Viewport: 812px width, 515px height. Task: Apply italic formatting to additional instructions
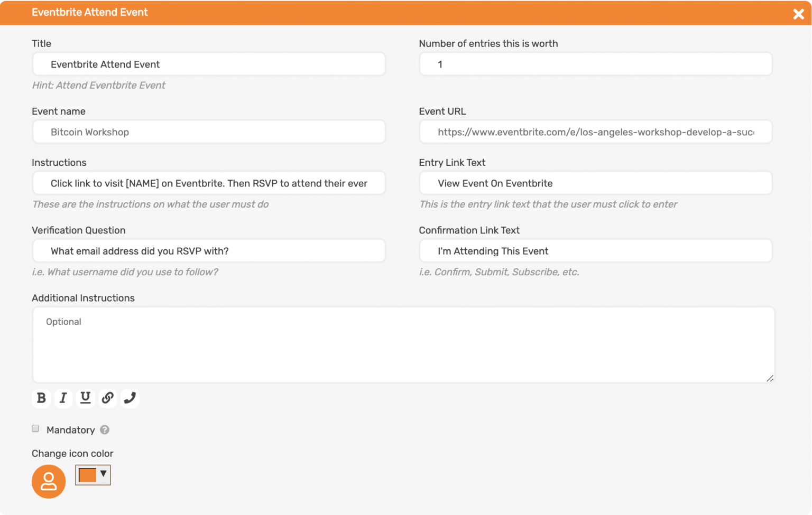[x=63, y=398]
